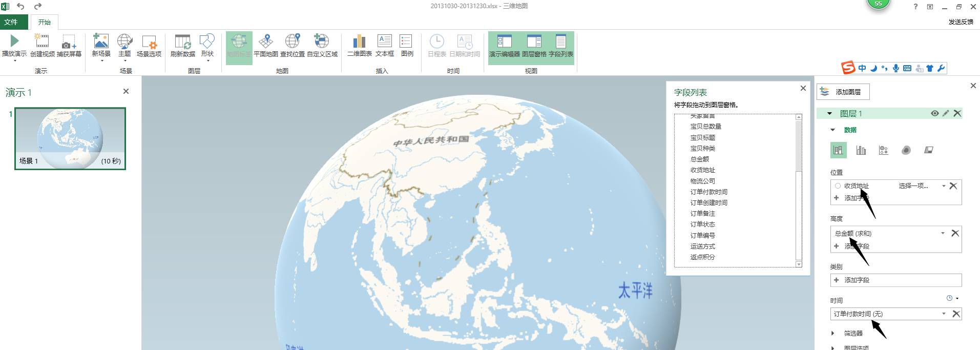Screen dimensions: 980x350
Task: Click 查找位置 find location
Action: [293, 46]
